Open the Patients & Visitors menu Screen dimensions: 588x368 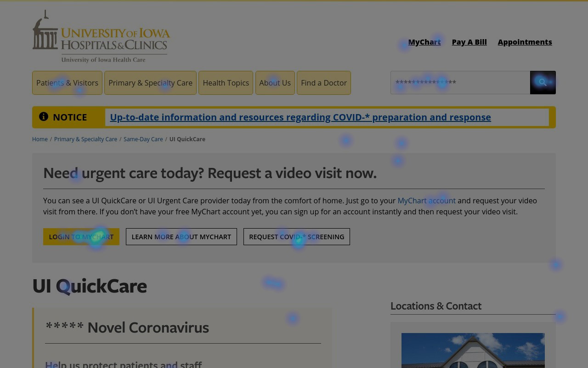[x=67, y=83]
